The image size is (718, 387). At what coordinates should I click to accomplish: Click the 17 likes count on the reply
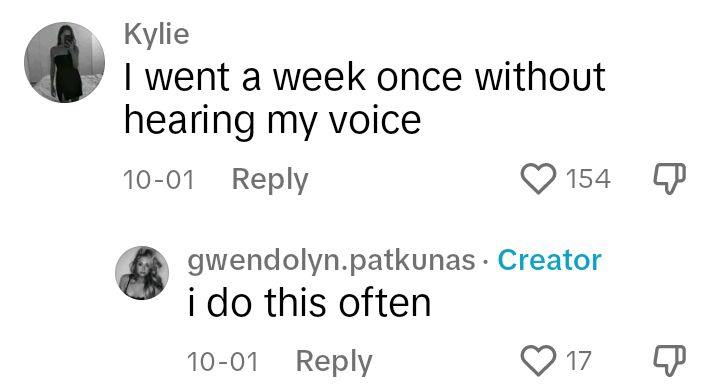pos(579,360)
